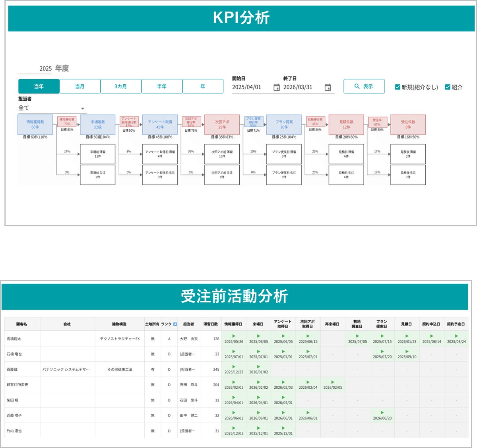Screen dimensions: 477x448
Task: Click the 来場前 滞留 11件 box
Action: [98, 154]
